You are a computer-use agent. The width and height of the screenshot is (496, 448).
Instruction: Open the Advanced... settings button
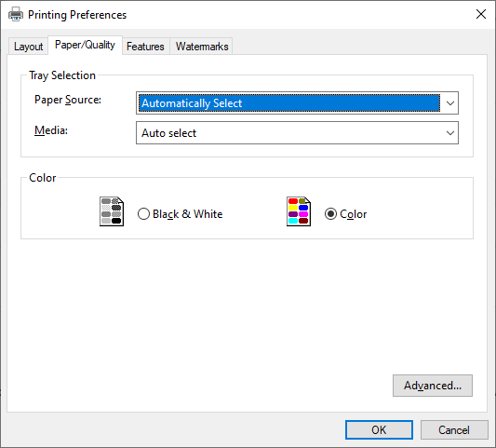[433, 386]
